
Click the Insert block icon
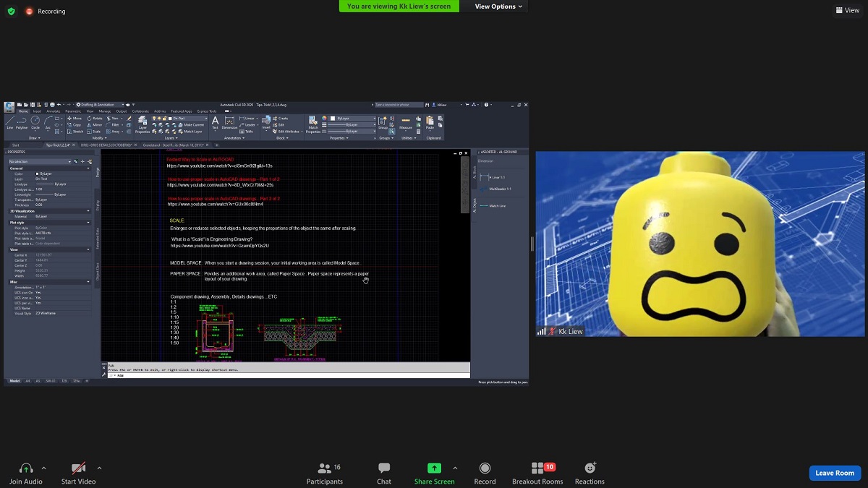[266, 121]
